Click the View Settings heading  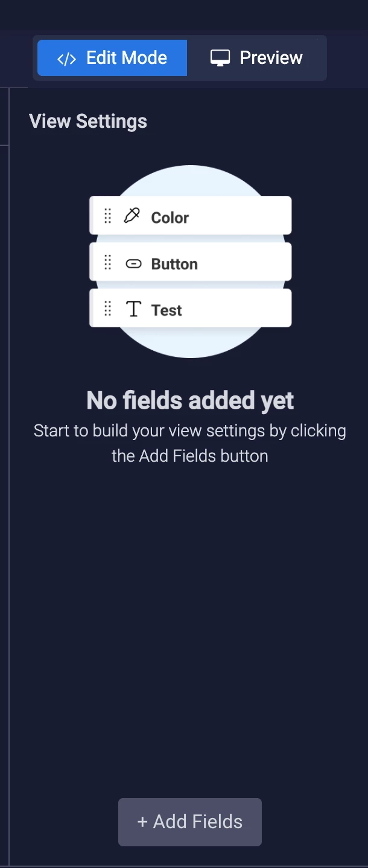click(x=88, y=121)
